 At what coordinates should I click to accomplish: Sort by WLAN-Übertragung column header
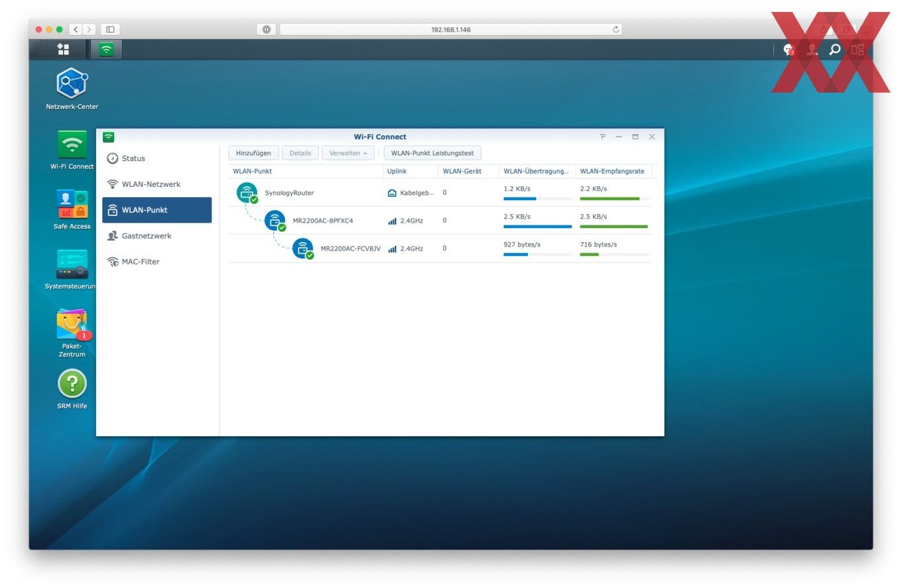click(x=537, y=171)
